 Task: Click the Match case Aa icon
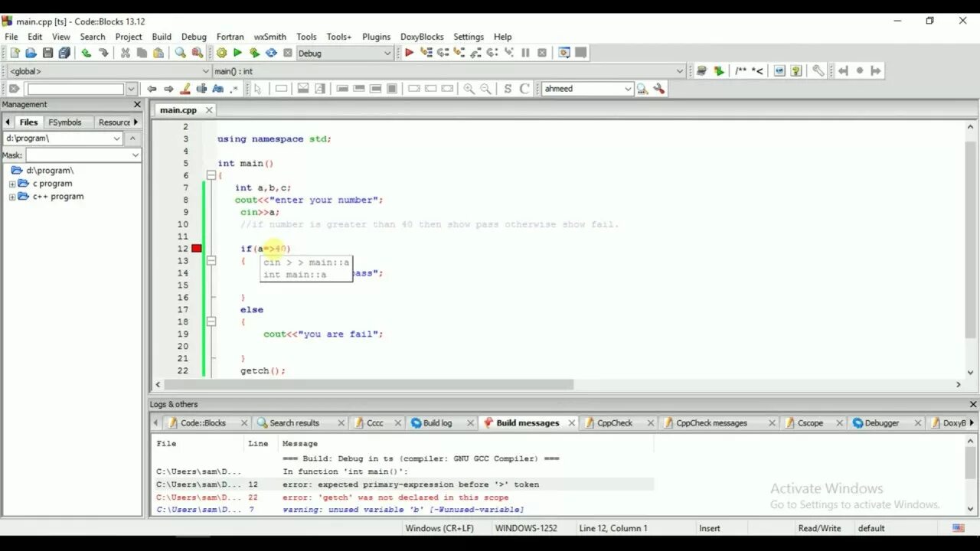(x=217, y=89)
